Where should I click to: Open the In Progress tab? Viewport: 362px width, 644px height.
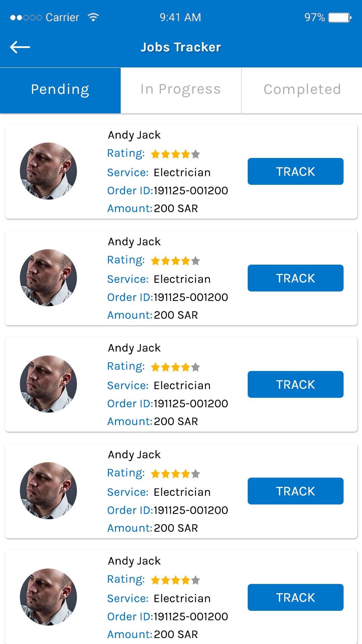pyautogui.click(x=181, y=90)
